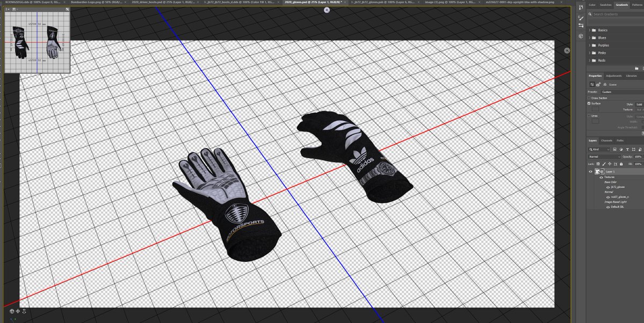Switch to Bombardier-Logo.png document tab
Viewport: 644px width, 323px height.
(x=97, y=2)
